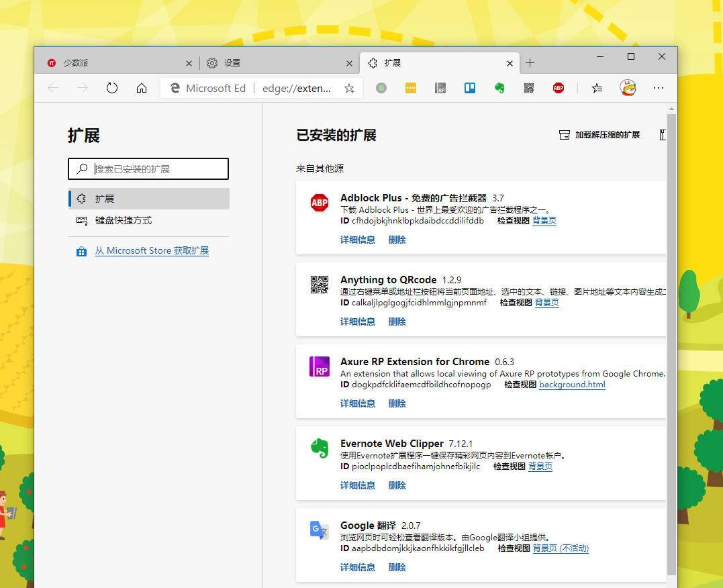Focus the 搜索已安装的扩展 search box
This screenshot has height=588, width=723.
148,168
